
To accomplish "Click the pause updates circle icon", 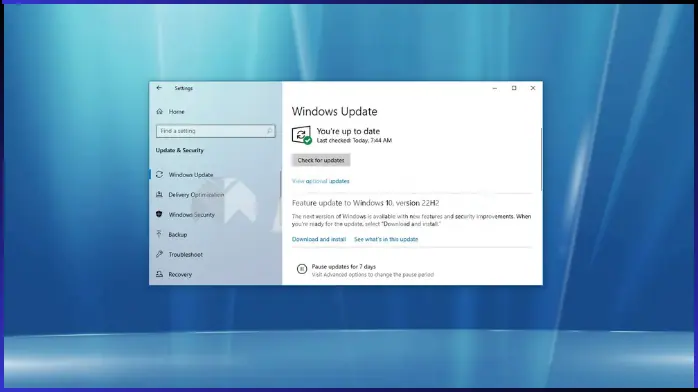I will click(x=302, y=269).
